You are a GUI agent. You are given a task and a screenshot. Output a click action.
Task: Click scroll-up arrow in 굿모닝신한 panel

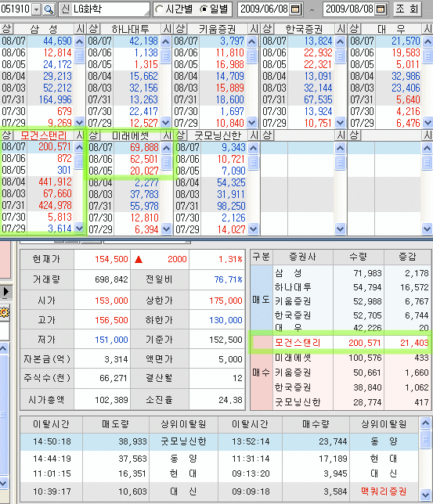(253, 148)
